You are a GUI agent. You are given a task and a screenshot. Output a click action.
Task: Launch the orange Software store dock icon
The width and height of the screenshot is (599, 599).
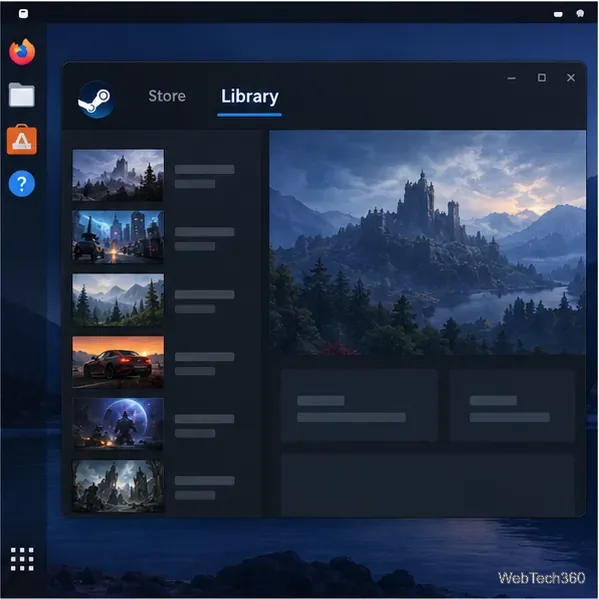(x=22, y=139)
